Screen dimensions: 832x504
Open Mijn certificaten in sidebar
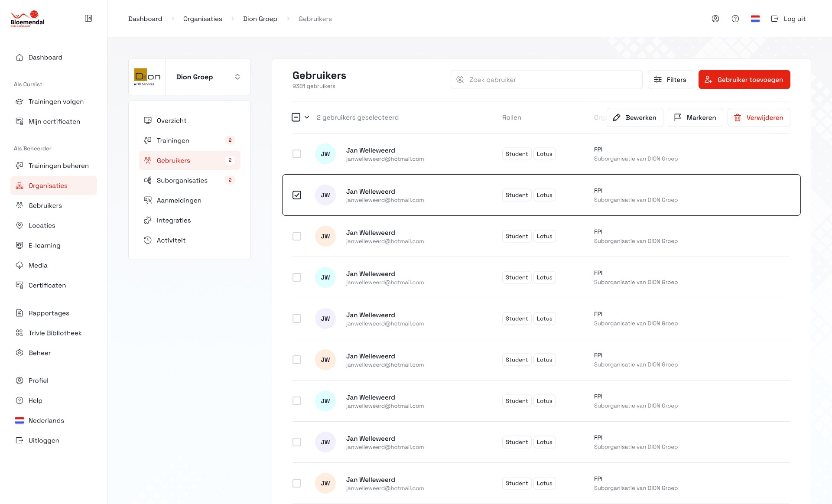click(54, 121)
